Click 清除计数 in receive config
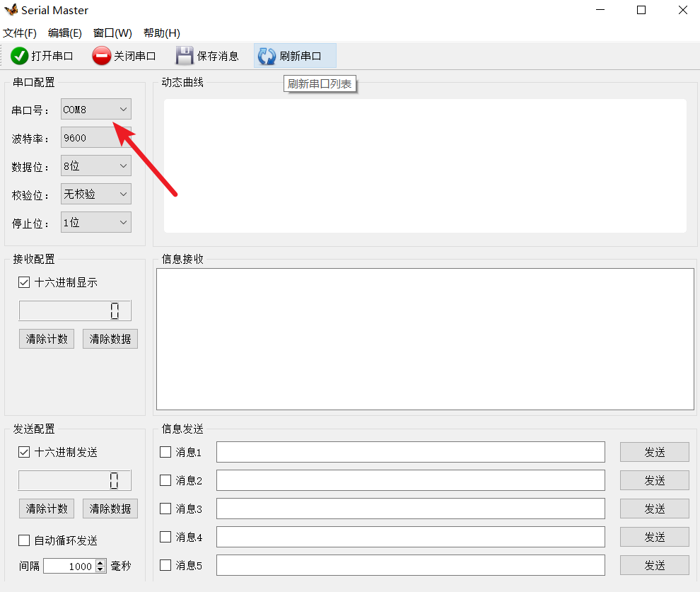The width and height of the screenshot is (700, 592). tap(47, 339)
